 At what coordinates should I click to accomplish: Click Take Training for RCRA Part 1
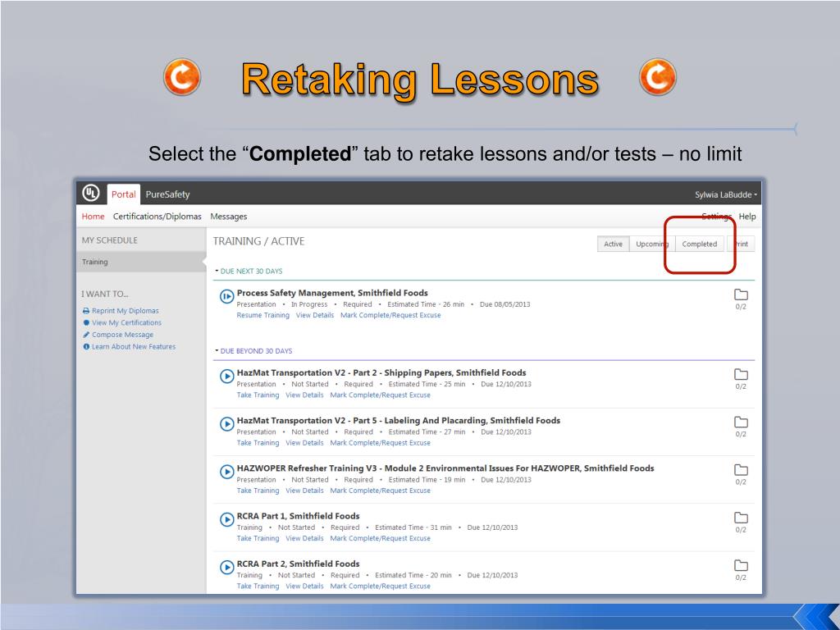pos(258,538)
